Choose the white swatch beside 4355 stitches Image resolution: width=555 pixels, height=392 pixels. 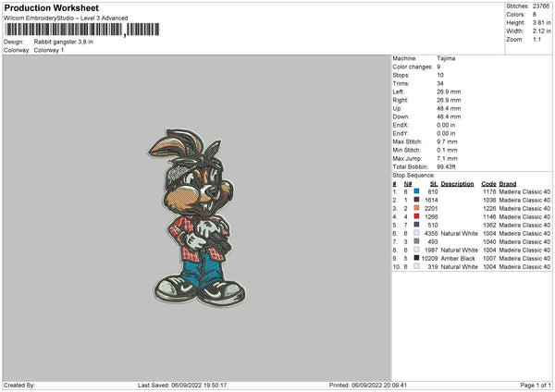(416, 233)
